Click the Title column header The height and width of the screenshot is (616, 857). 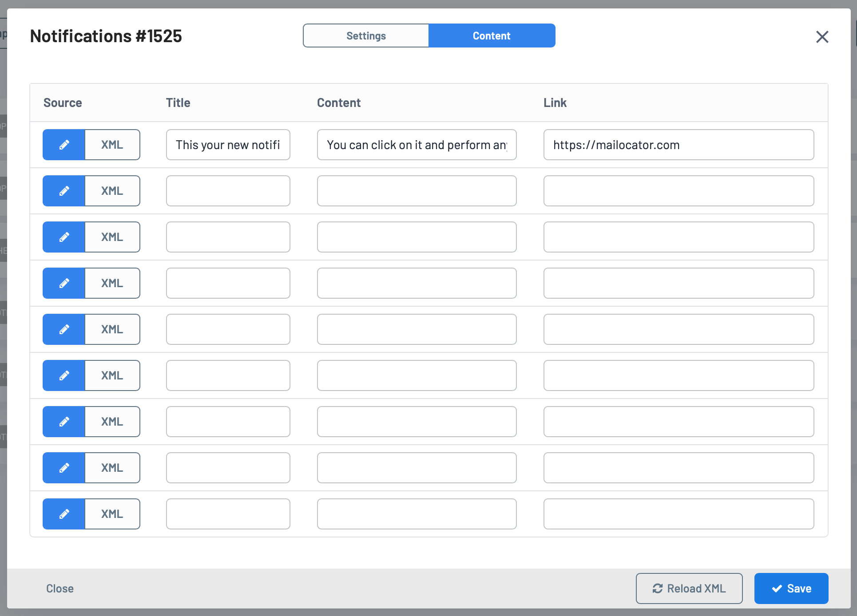pos(178,103)
